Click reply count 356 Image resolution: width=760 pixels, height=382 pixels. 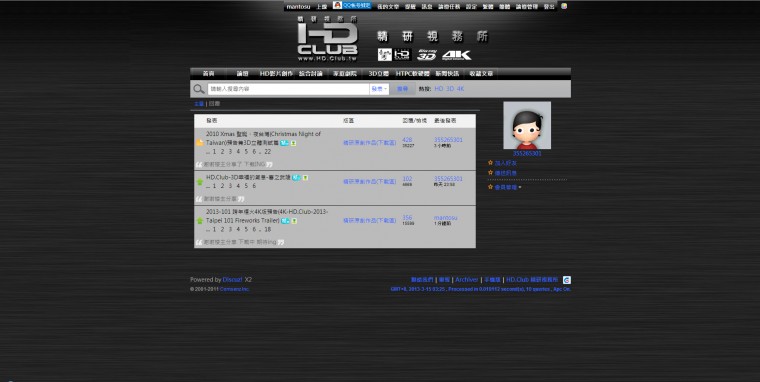tap(407, 218)
